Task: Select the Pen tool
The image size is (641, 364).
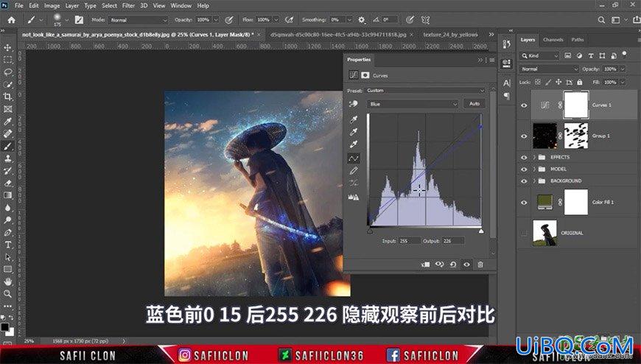Action: [x=7, y=232]
